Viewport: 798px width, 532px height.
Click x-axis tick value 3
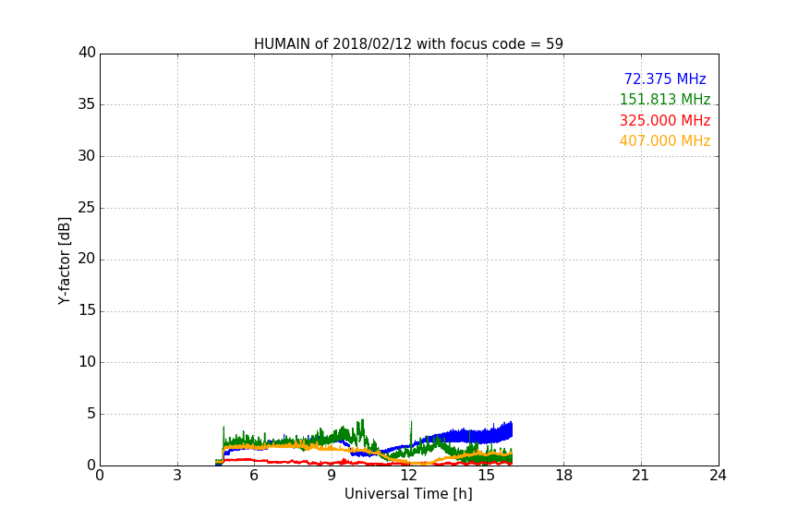(x=177, y=476)
